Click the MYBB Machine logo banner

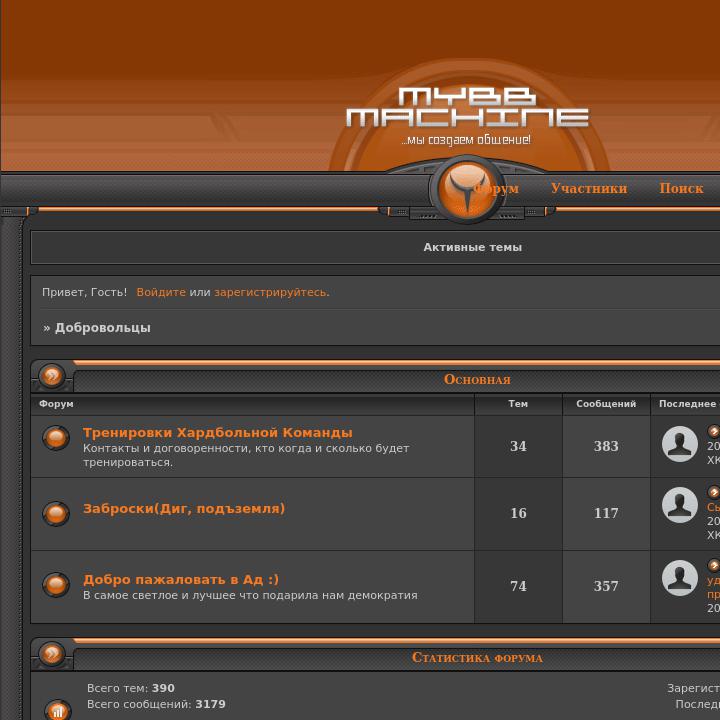click(x=467, y=116)
